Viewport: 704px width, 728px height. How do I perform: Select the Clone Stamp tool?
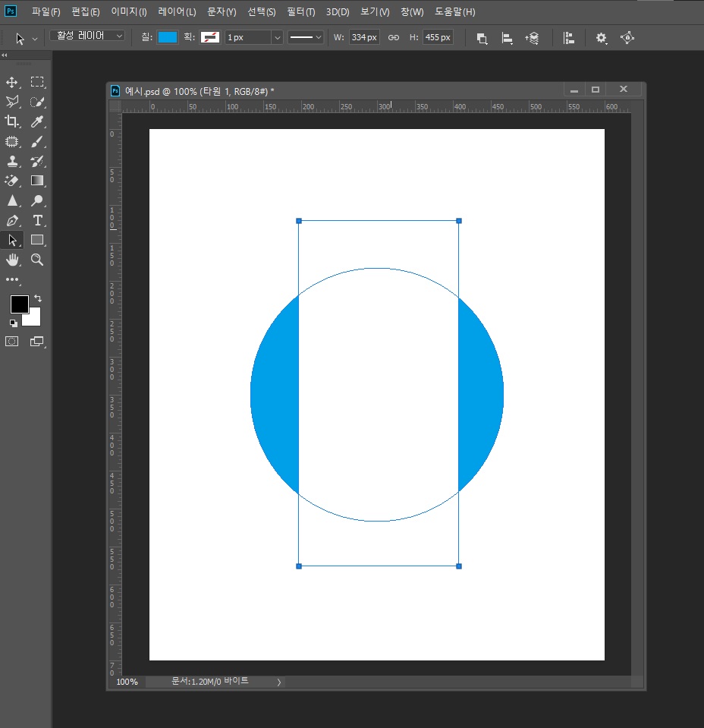point(12,161)
